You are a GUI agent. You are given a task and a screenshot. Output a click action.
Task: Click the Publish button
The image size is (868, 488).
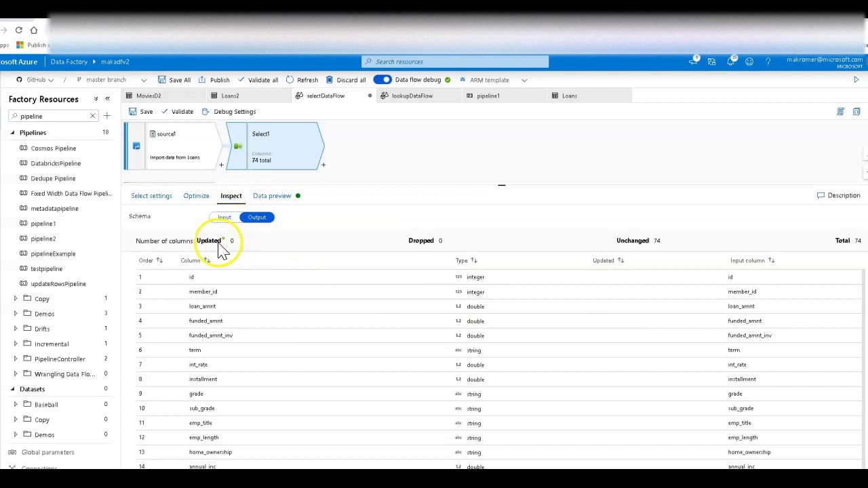tap(214, 80)
